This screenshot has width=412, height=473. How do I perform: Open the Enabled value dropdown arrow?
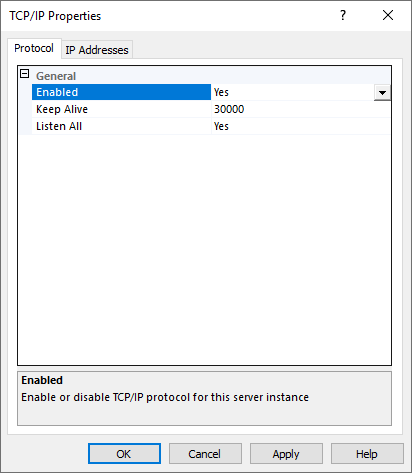click(382, 92)
